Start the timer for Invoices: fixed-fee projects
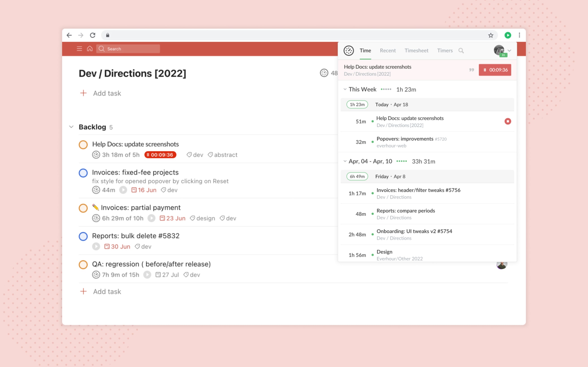The height and width of the screenshot is (367, 588). click(123, 190)
